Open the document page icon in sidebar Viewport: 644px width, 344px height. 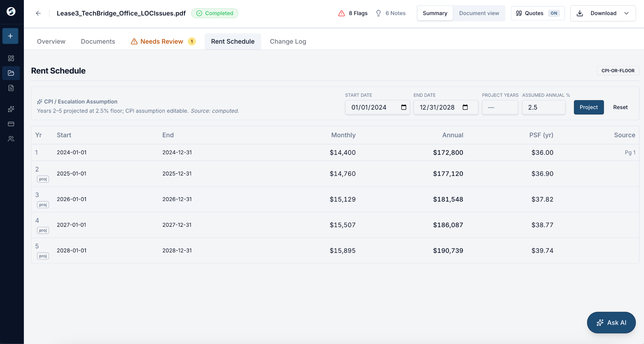pos(11,88)
